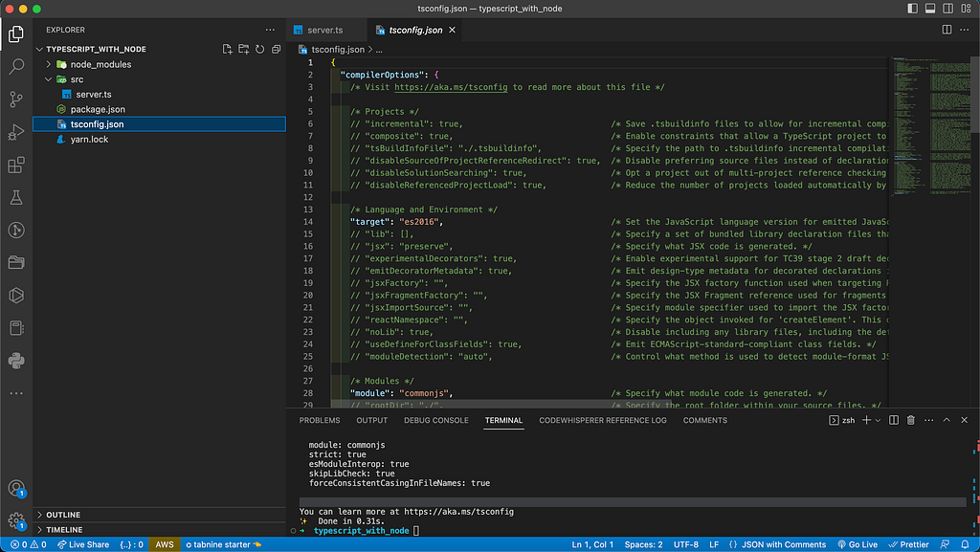The width and height of the screenshot is (980, 552).
Task: Go to line via Ln 1, Col 1
Action: pos(592,544)
